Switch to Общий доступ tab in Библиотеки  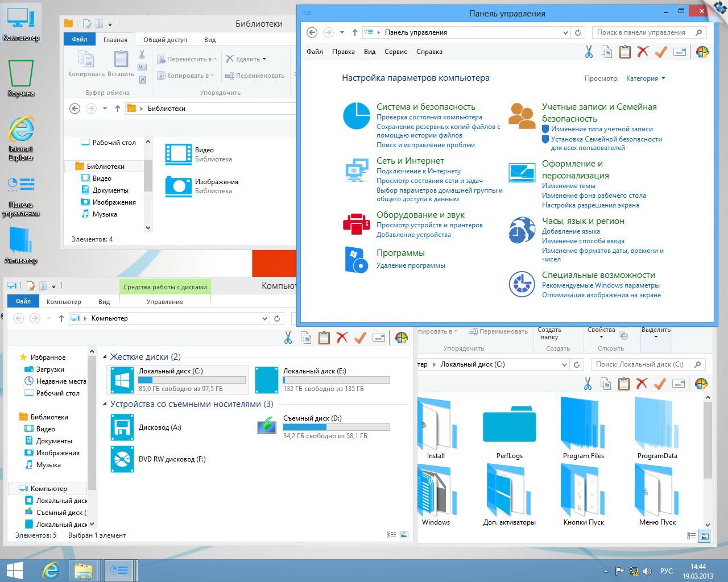click(x=165, y=40)
